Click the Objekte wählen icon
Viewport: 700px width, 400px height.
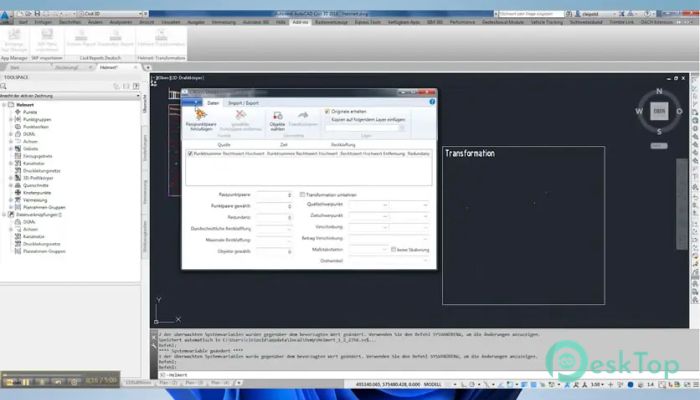click(x=277, y=115)
